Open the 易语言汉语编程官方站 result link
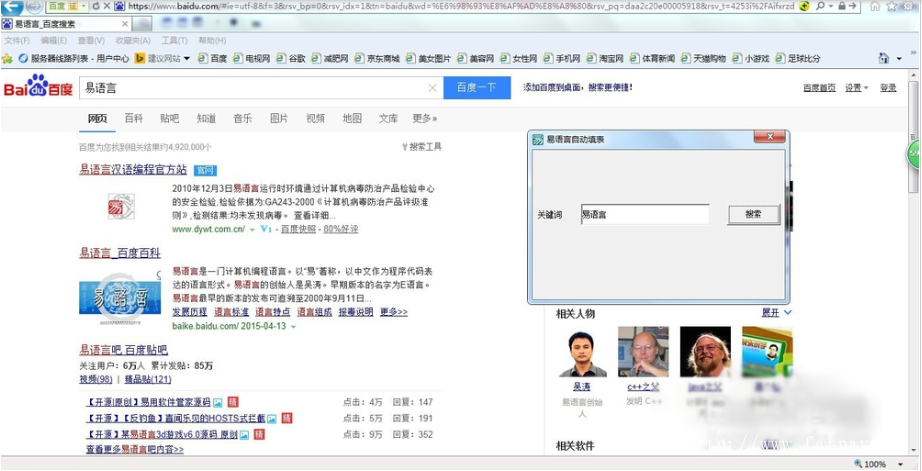Viewport: 922px width, 471px height. pyautogui.click(x=133, y=170)
